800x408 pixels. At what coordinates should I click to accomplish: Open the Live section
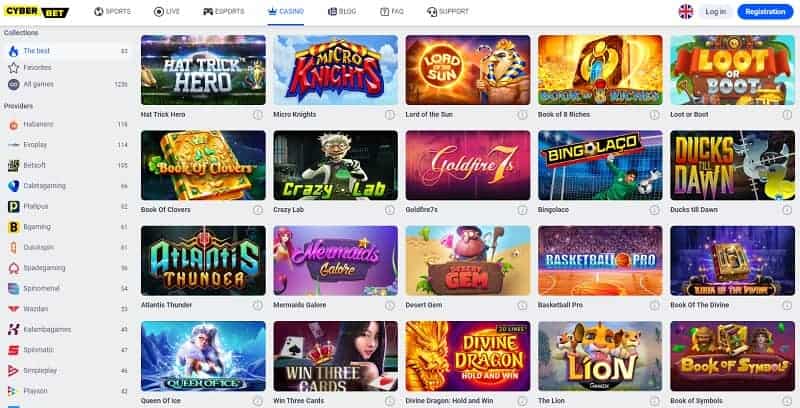(x=167, y=12)
